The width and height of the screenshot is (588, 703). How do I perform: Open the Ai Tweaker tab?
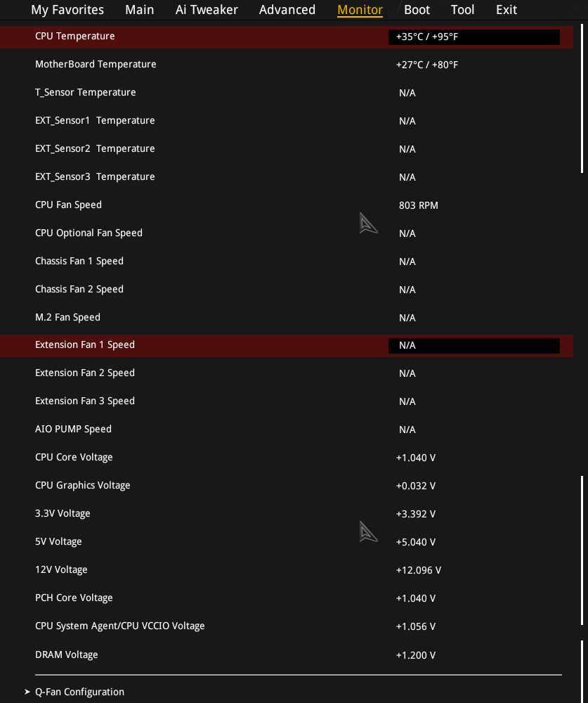click(207, 10)
